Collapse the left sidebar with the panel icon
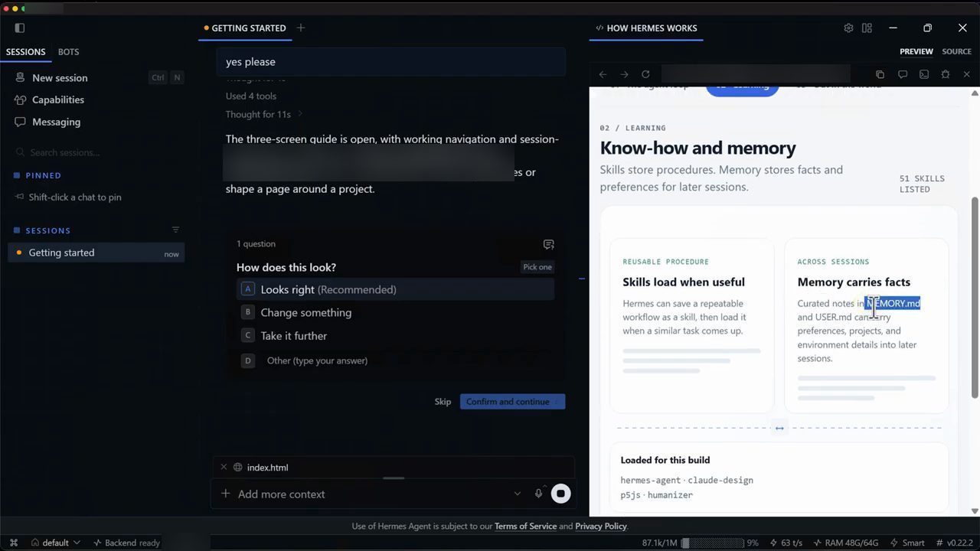Screen dimensions: 980x551 [x=20, y=28]
